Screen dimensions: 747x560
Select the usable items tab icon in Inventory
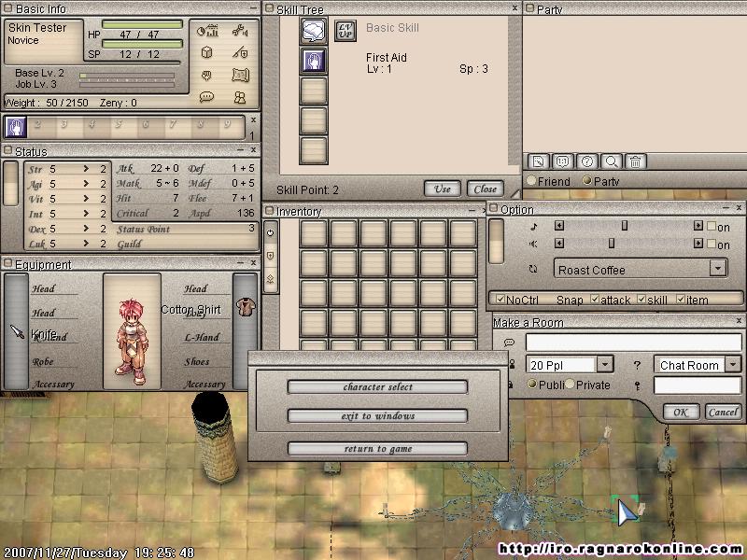(x=271, y=232)
